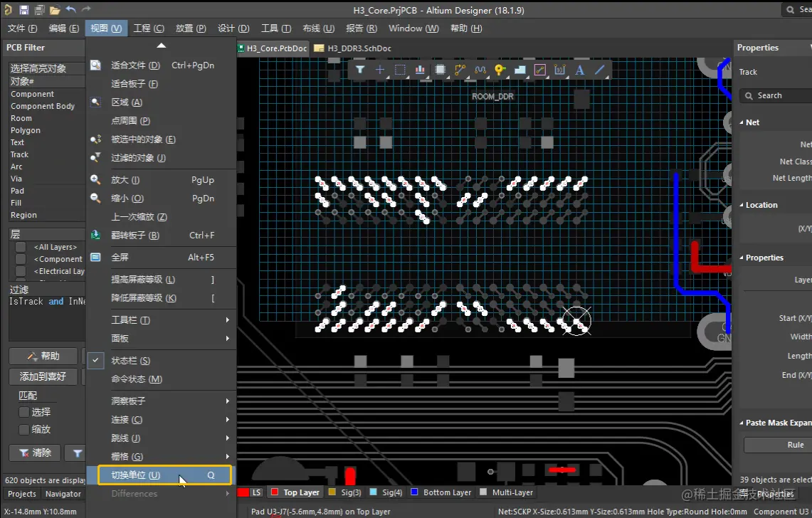Enable the 选择 match checkbox
812x518 pixels.
point(23,412)
